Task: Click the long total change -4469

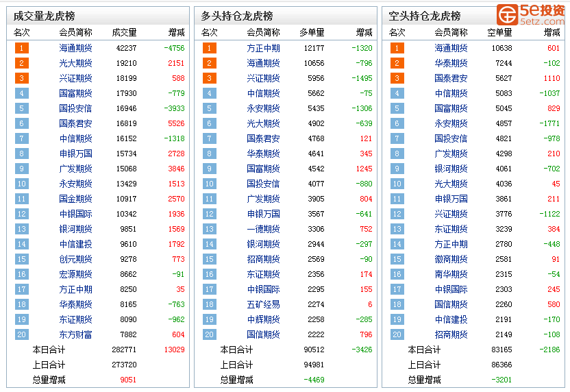Action: [314, 380]
